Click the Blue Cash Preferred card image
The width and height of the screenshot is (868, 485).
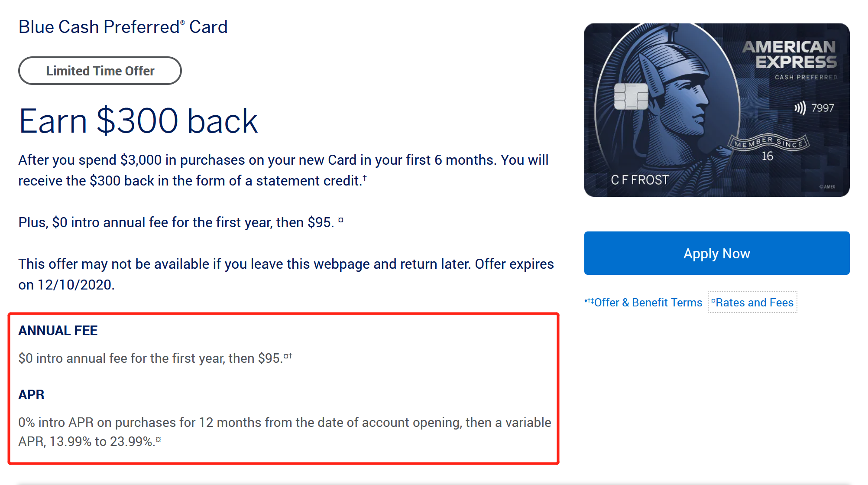[716, 110]
